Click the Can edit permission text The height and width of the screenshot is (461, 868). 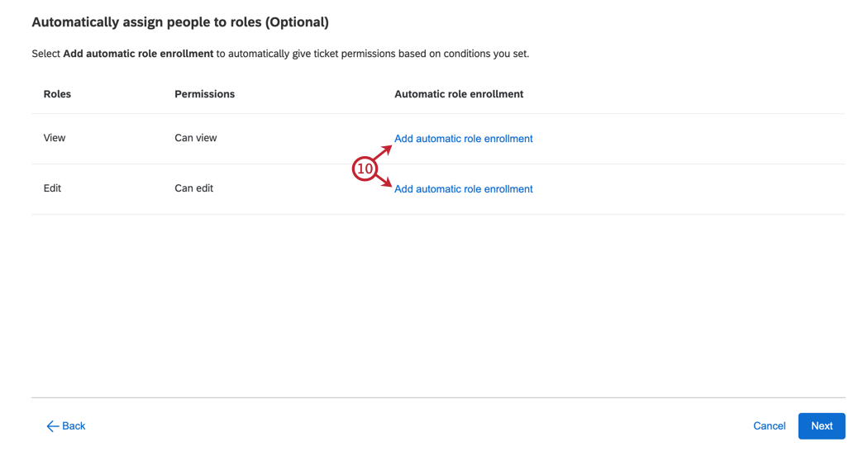point(193,188)
